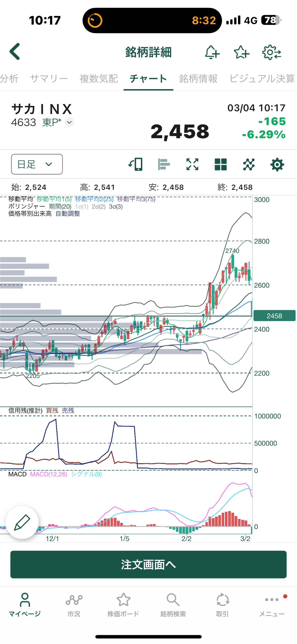297x644 pixels.
Task: Rotate chart to landscape view
Action: coord(136,164)
